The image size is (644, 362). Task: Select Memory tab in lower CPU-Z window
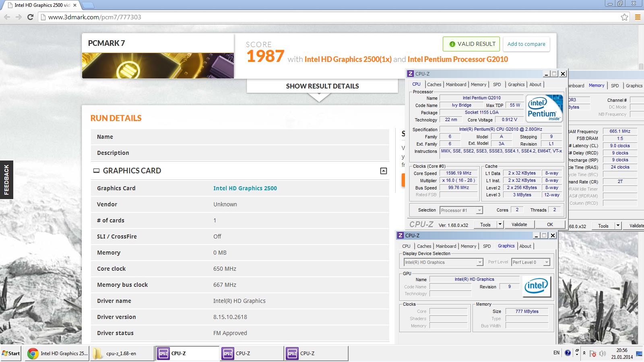click(469, 246)
